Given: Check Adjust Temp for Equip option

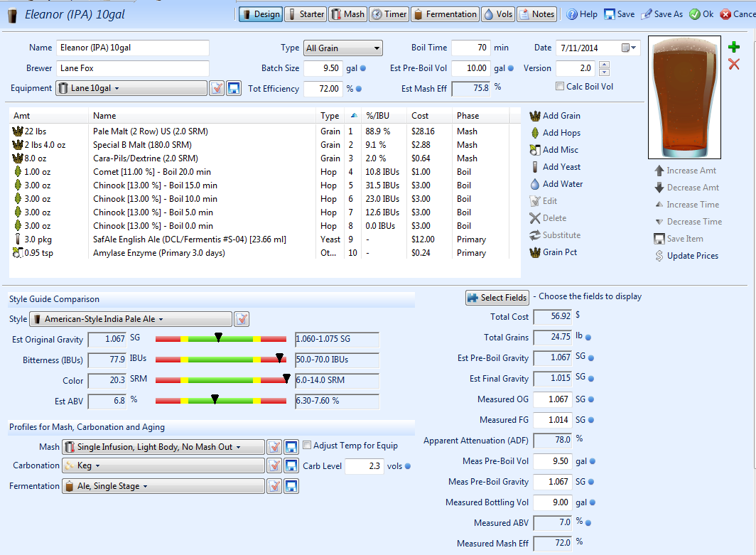Looking at the screenshot, I should coord(307,446).
